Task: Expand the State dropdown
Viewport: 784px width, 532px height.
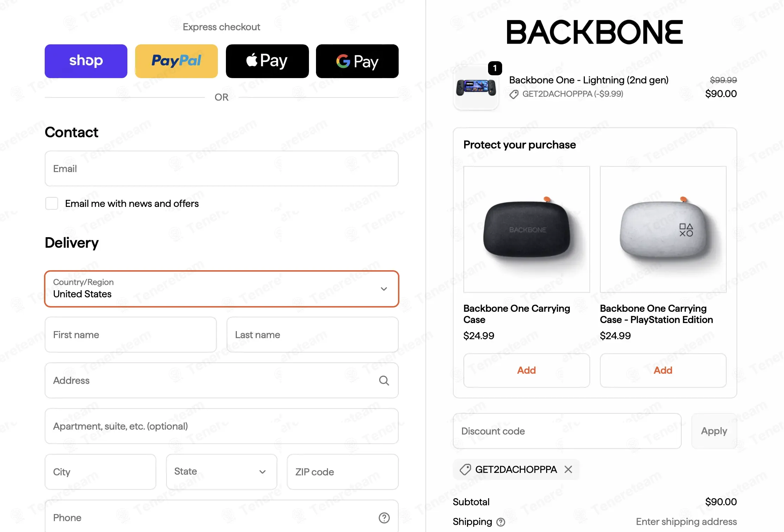Action: click(x=222, y=472)
